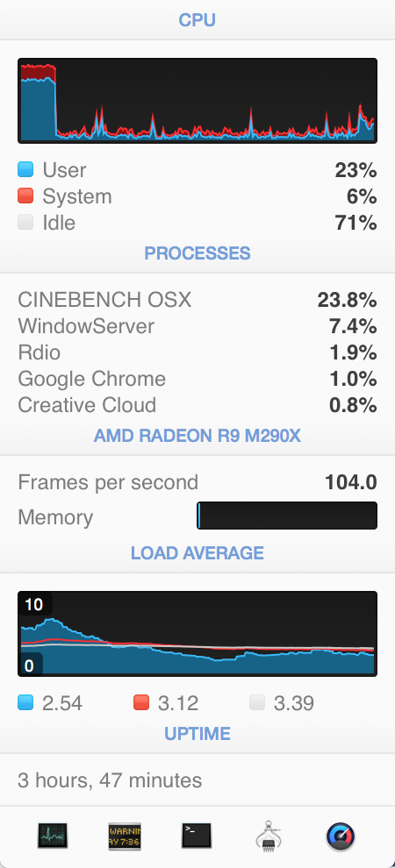Click the GPU Memory usage bar

tap(287, 516)
